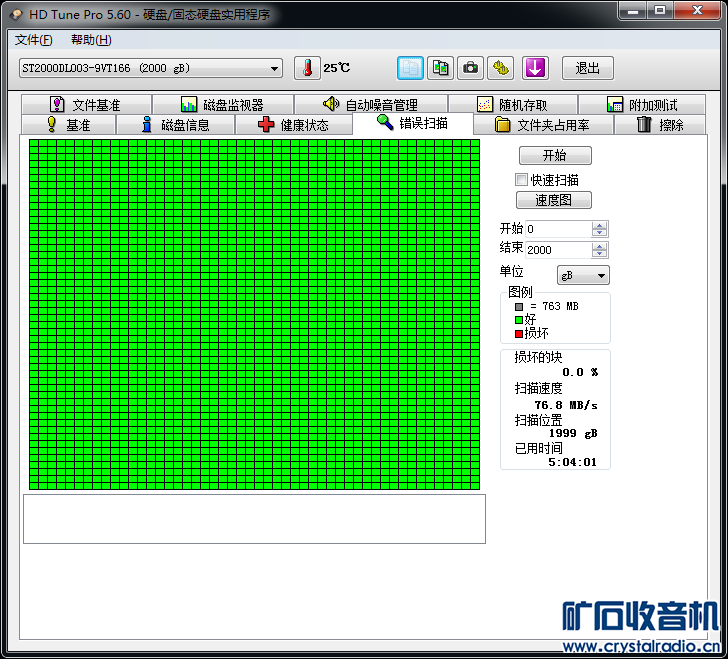Copy info to clipboard (blue document icon)
The image size is (728, 659).
(x=410, y=68)
